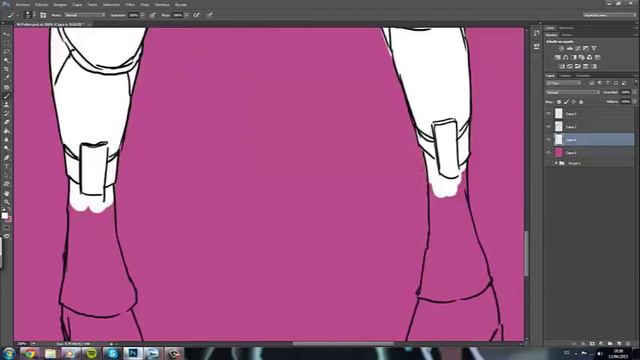This screenshot has width=640, height=360.
Task: Select the pink layer thumbnail
Action: tap(558, 153)
